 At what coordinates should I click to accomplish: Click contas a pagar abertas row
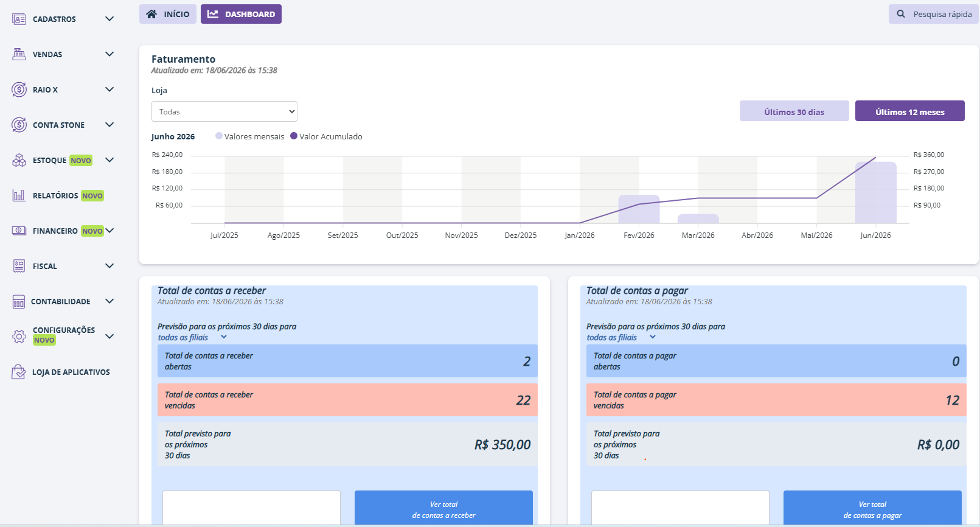776,361
